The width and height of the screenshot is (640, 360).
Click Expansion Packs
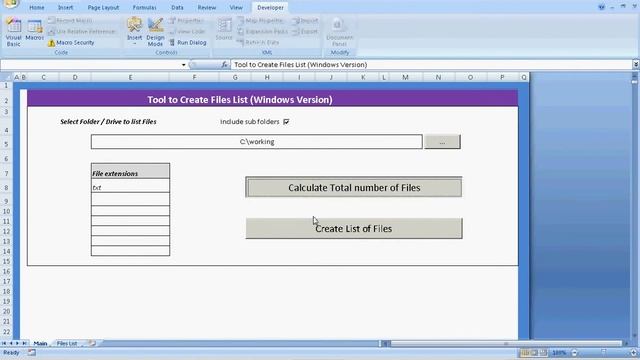coord(262,31)
